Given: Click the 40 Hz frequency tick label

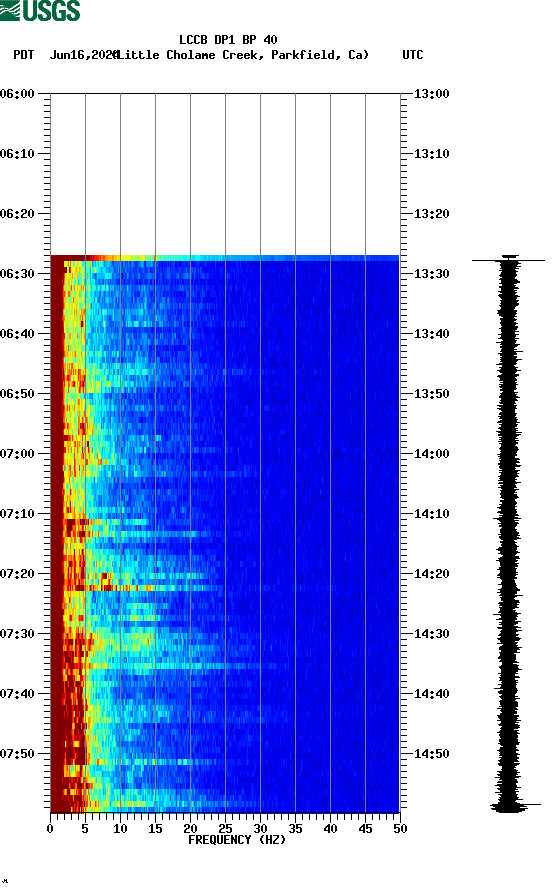Looking at the screenshot, I should coord(330,829).
